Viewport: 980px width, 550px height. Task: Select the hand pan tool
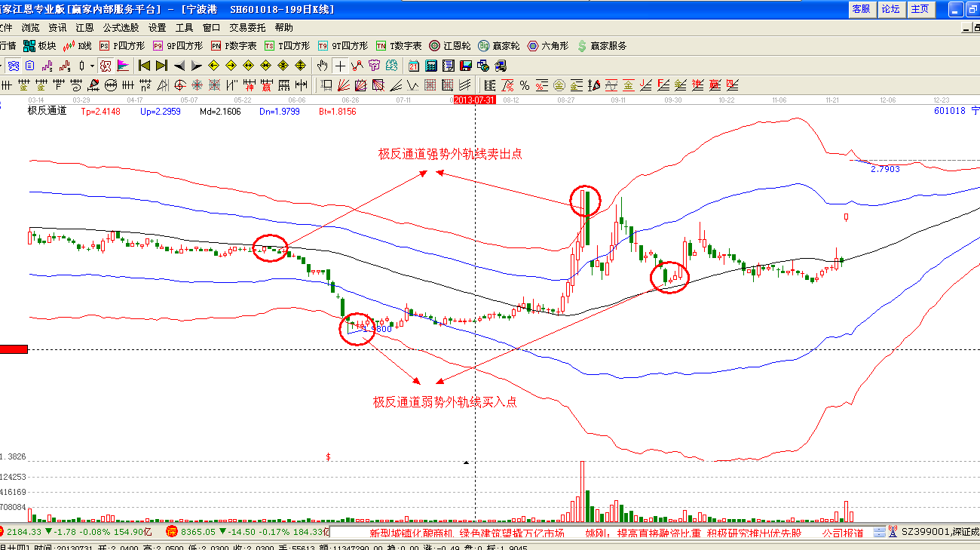point(323,66)
